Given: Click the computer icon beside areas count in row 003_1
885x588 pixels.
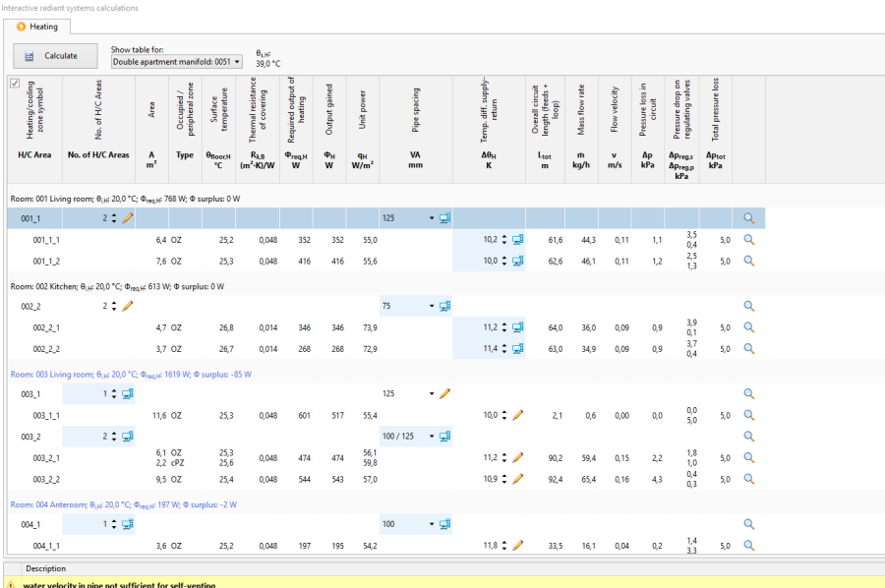Looking at the screenshot, I should pyautogui.click(x=128, y=394).
